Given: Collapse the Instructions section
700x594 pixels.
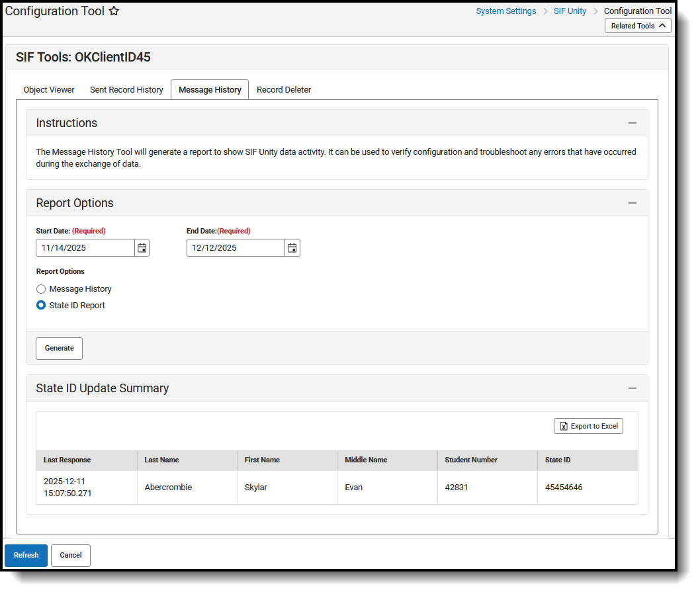Looking at the screenshot, I should coord(632,122).
